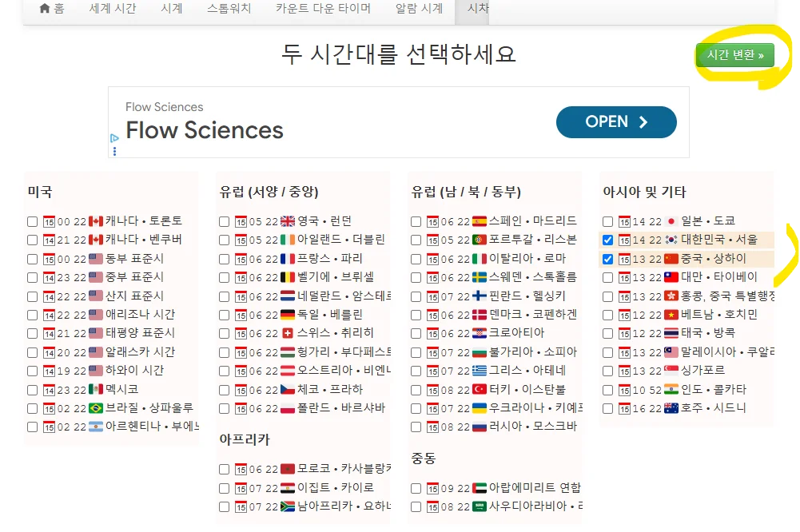Screen dimensions: 800x532
Task: Check the 핀란드 헬싱키 checkbox
Action: [x=416, y=296]
